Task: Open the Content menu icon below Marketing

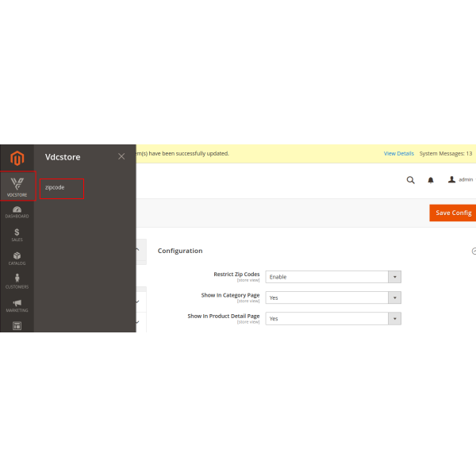Action: (17, 325)
